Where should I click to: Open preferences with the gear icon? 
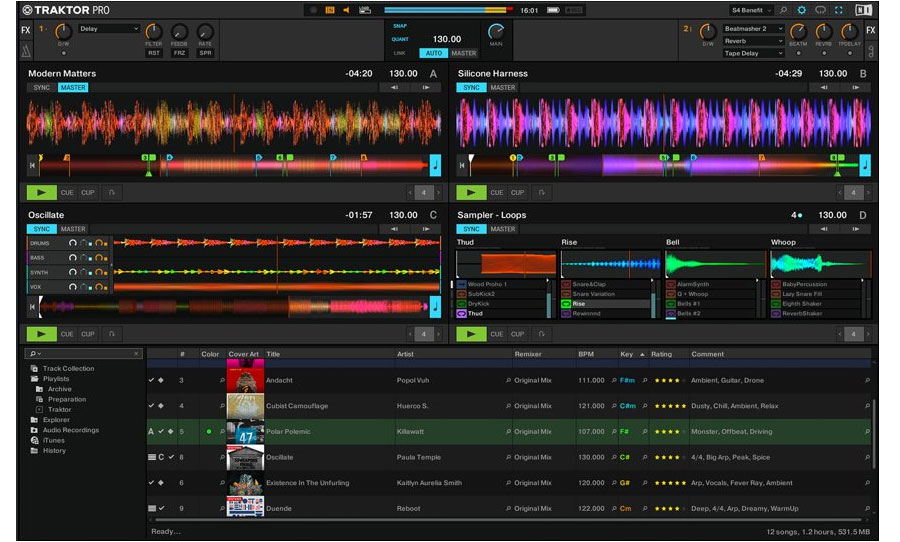pos(801,10)
